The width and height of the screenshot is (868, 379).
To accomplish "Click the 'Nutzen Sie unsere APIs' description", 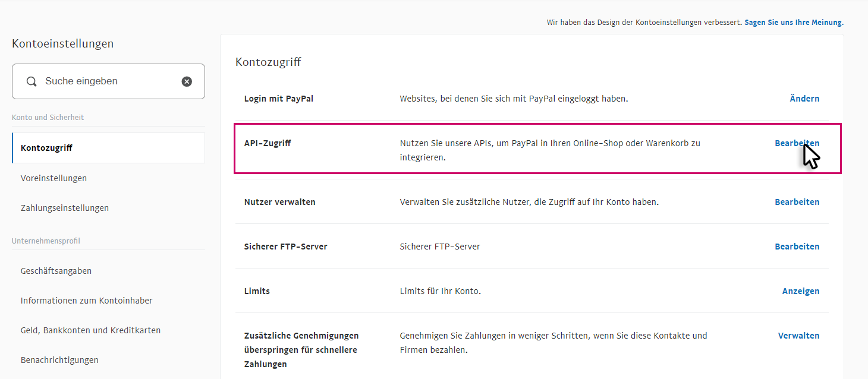I will [551, 150].
